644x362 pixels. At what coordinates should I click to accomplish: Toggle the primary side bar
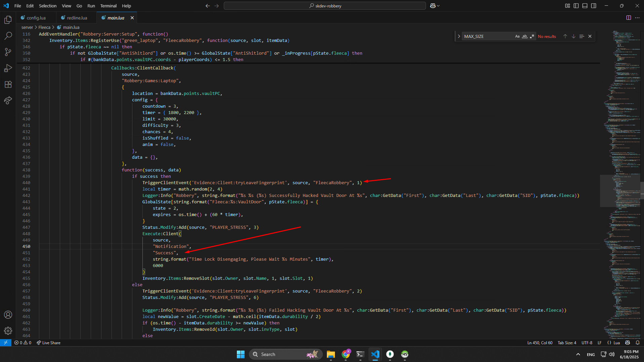(x=576, y=6)
